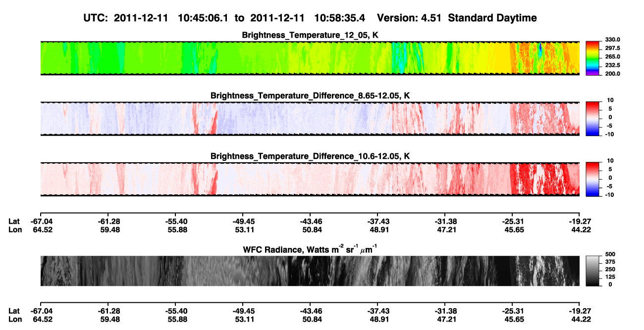The image size is (644, 330).
Task: Click the 125 label on the WFC colorbar
Action: click(x=610, y=277)
